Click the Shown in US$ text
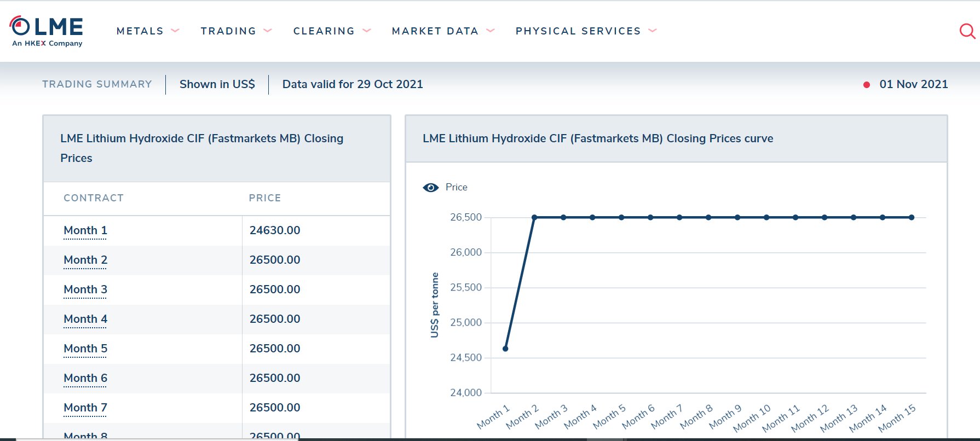 tap(217, 84)
